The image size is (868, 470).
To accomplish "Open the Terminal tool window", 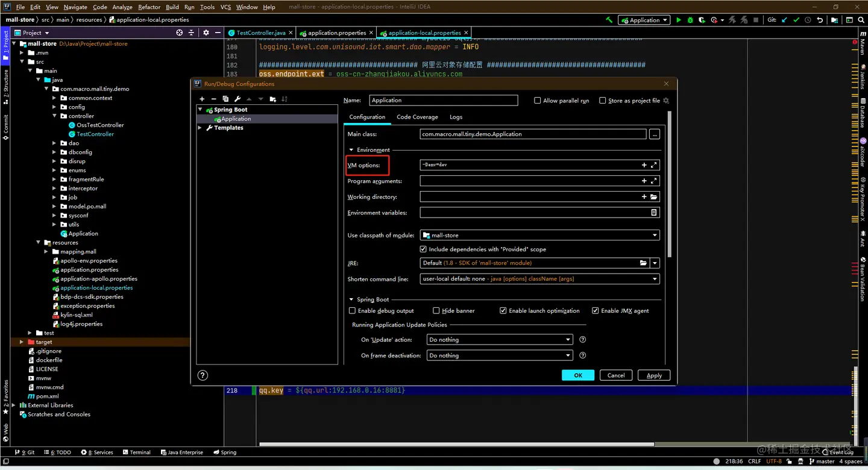I will click(137, 452).
